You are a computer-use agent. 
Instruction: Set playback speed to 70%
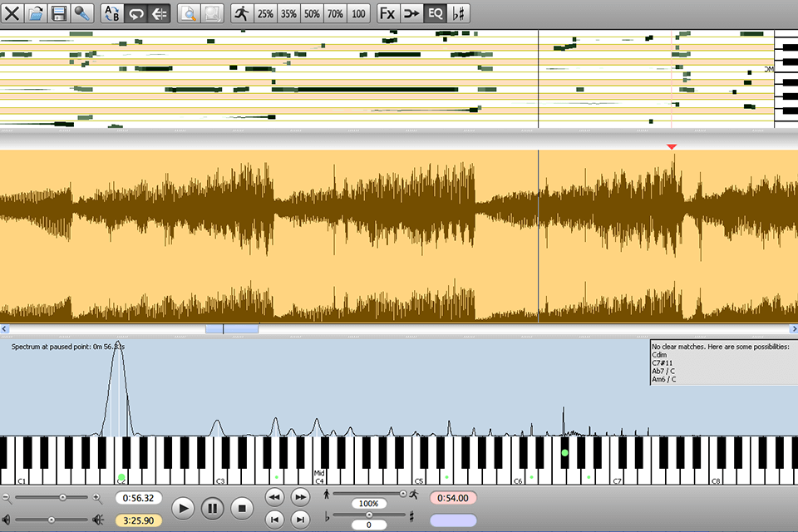point(335,13)
